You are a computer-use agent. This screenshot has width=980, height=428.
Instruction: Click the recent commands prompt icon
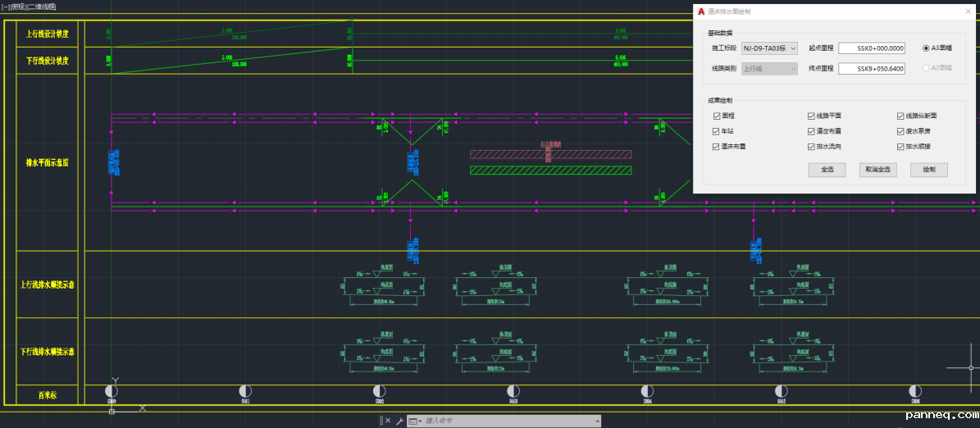413,421
